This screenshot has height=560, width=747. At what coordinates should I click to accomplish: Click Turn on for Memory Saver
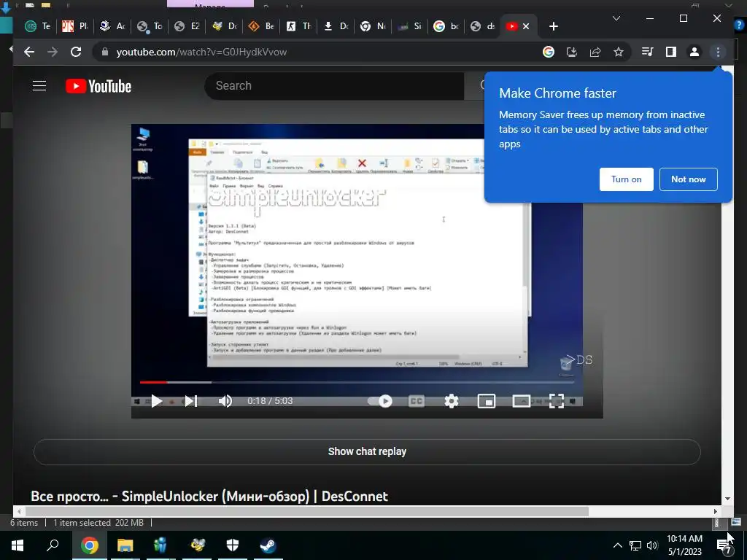626,179
